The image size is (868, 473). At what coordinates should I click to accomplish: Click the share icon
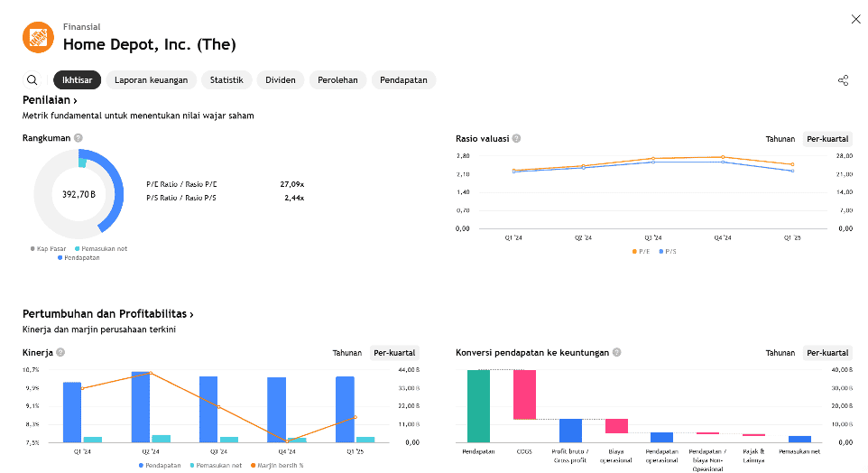844,80
